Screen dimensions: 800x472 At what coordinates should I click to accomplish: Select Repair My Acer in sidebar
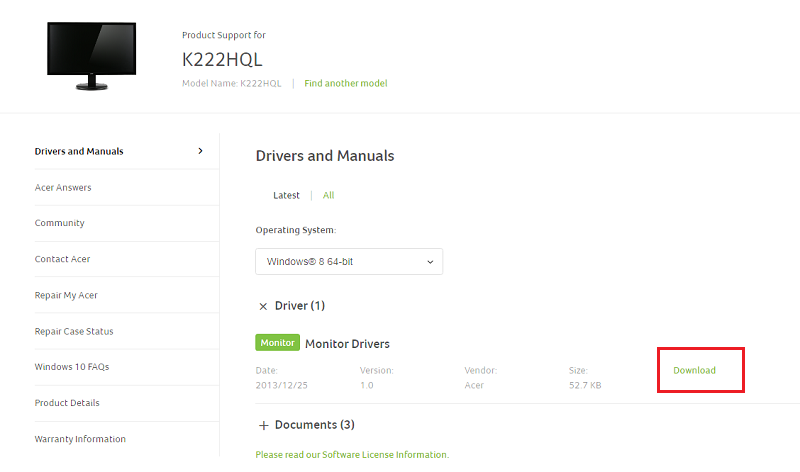[66, 295]
